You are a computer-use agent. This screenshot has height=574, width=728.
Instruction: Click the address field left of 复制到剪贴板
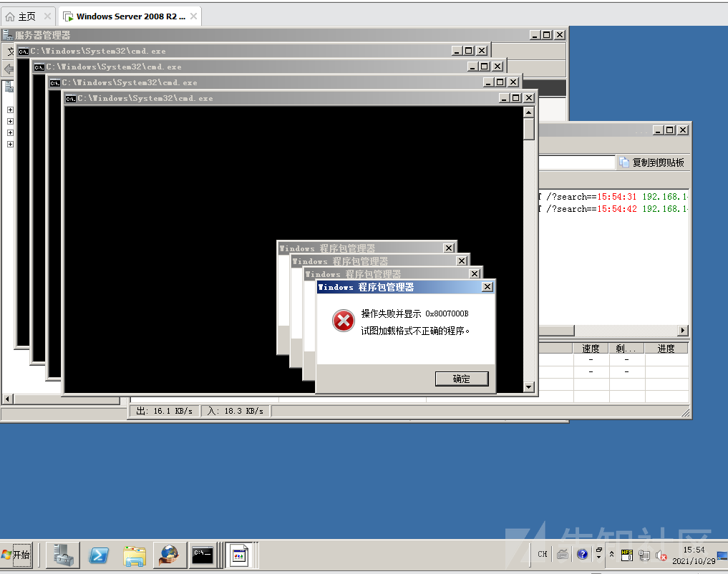(577, 162)
